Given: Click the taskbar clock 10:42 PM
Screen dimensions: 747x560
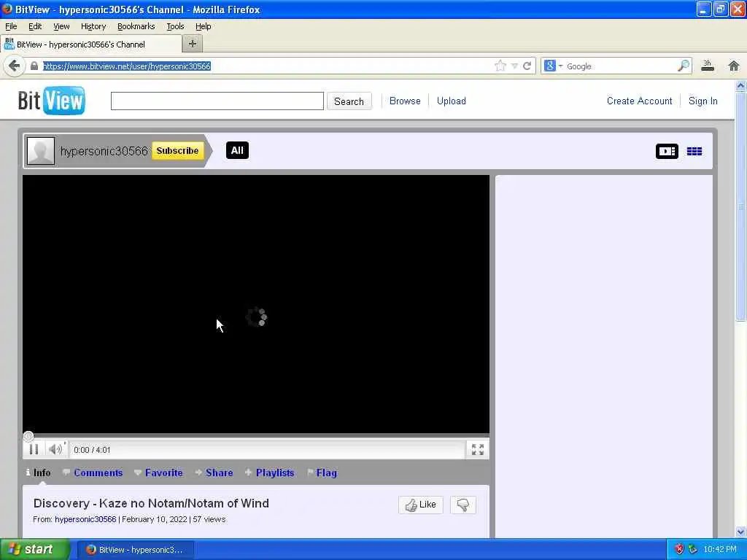Looking at the screenshot, I should click(720, 549).
